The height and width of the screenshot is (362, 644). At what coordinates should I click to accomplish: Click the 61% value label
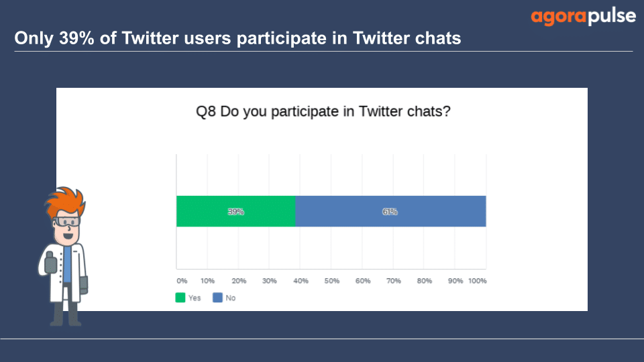(x=390, y=212)
